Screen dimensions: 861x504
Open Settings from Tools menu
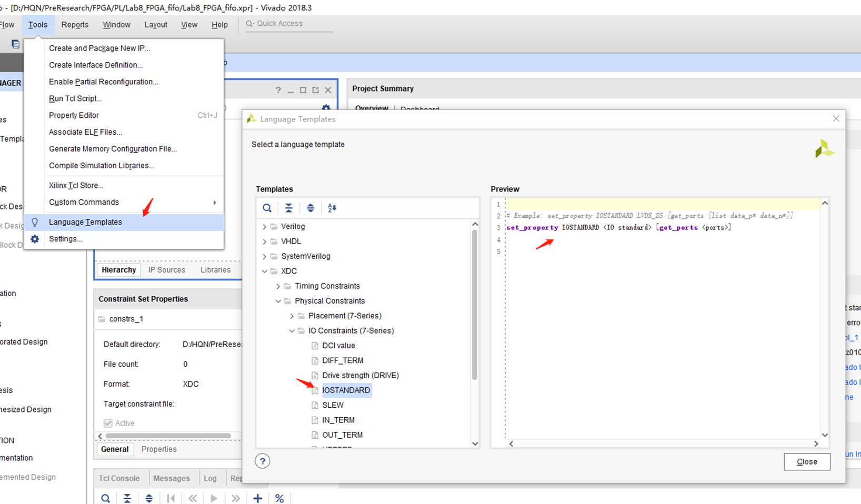tap(124, 239)
